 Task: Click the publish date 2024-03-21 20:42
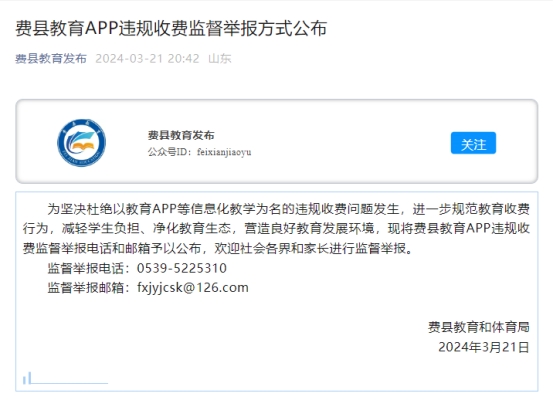click(147, 59)
